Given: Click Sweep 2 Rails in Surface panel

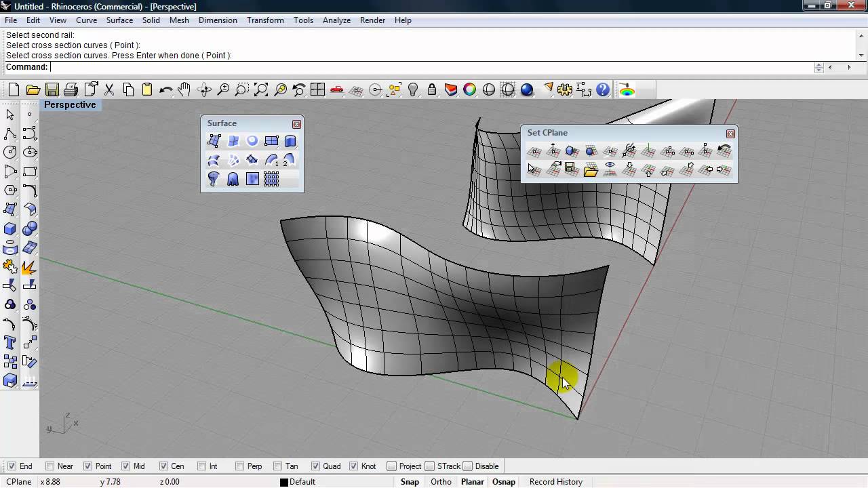Looking at the screenshot, I should (290, 160).
